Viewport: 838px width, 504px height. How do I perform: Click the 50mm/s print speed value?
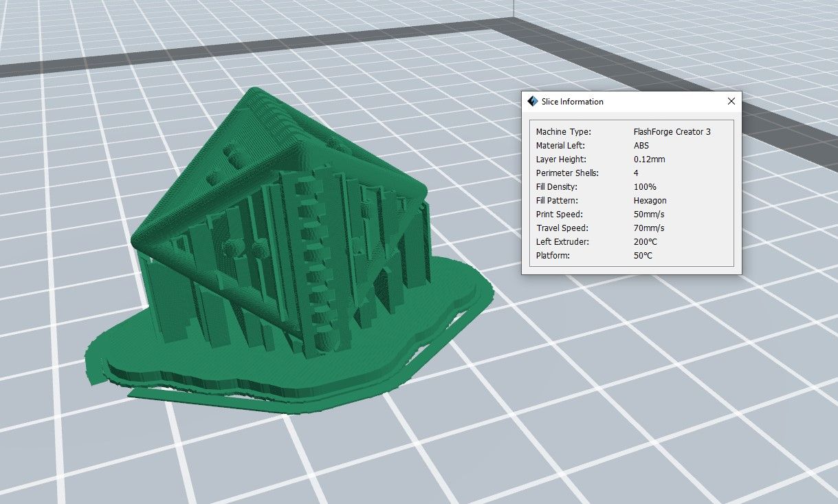pos(649,215)
